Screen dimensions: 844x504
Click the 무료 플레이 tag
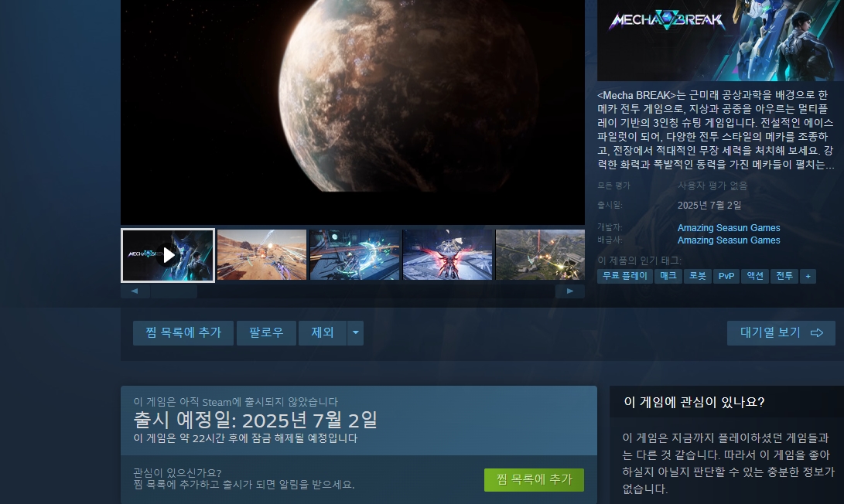point(625,276)
